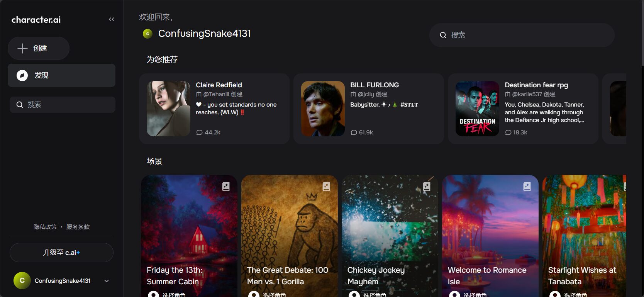This screenshot has width=644, height=297.
Task: Select the 发现 (Discover) sidebar item
Action: 61,75
